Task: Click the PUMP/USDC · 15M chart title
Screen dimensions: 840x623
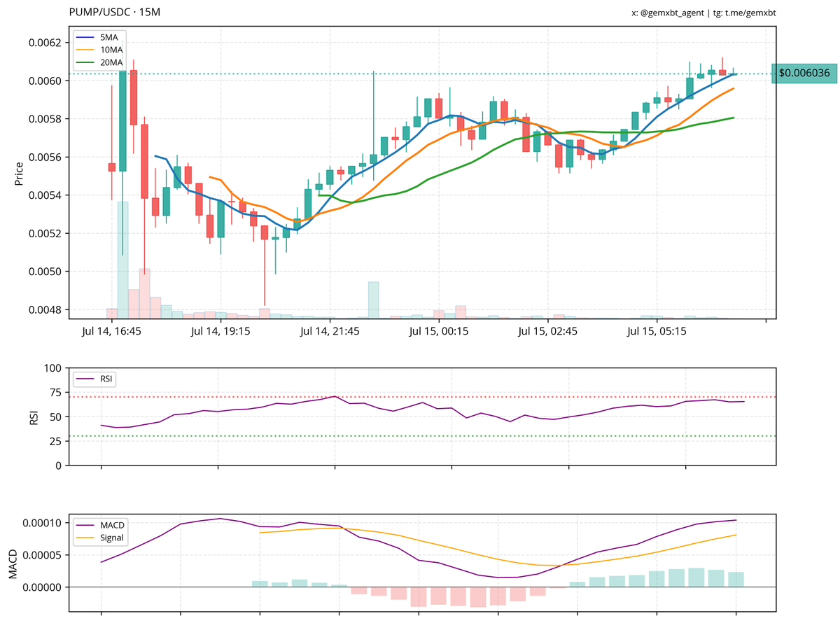Action: coord(115,13)
